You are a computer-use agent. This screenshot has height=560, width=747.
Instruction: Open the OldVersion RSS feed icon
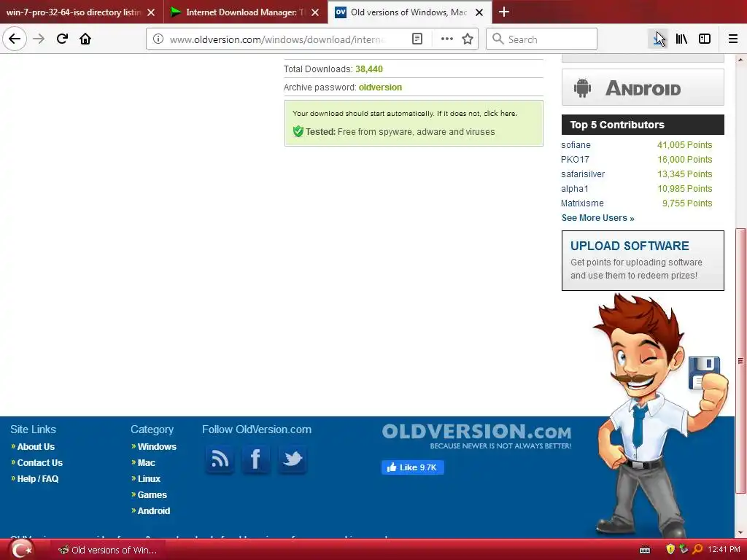pyautogui.click(x=220, y=459)
